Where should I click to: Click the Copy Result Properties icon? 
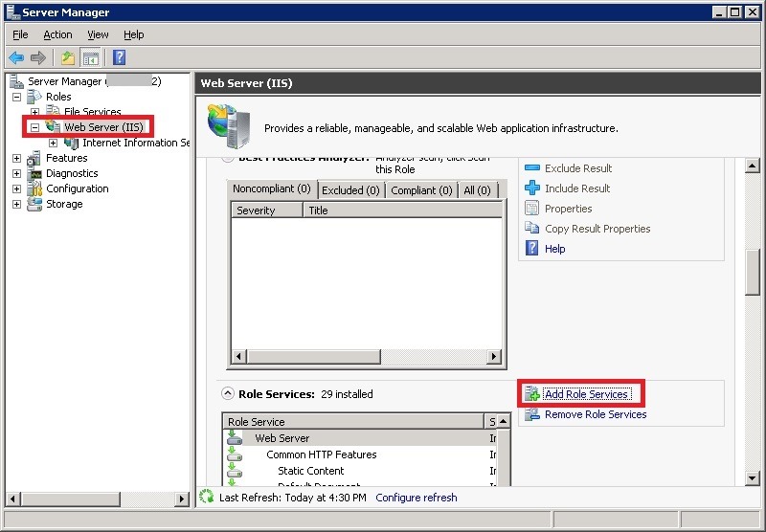pyautogui.click(x=531, y=228)
